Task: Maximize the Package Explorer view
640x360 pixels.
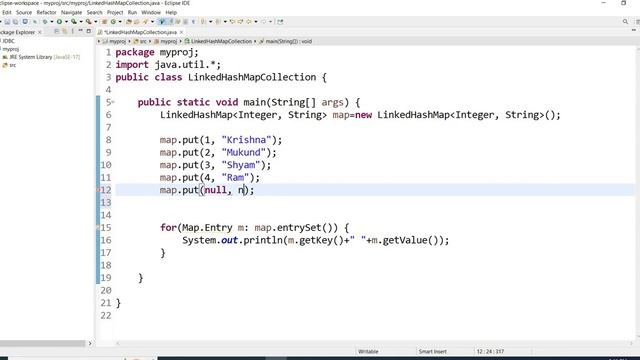Action: tap(89, 31)
